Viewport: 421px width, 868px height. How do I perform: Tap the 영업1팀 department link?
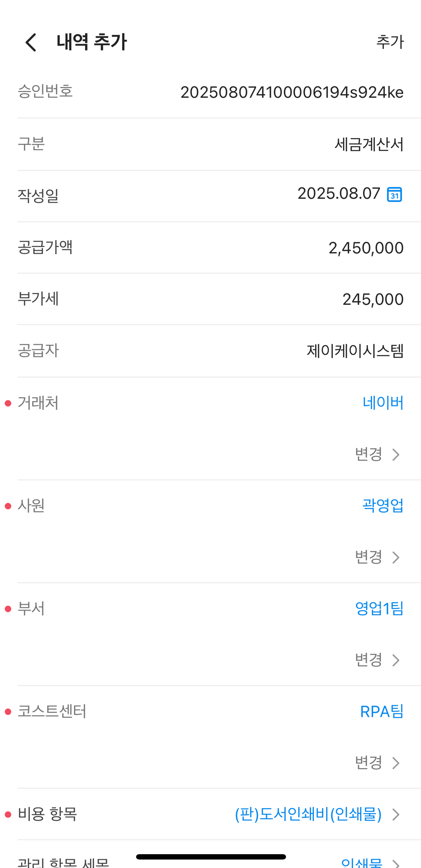click(379, 609)
